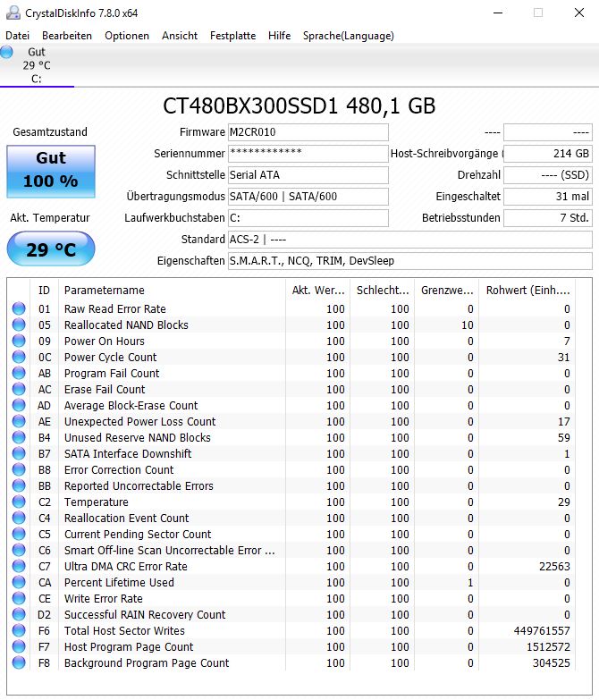Viewport: 599px width, 700px height.
Task: Click status icon of Power Cycle Count
Action: (19, 357)
